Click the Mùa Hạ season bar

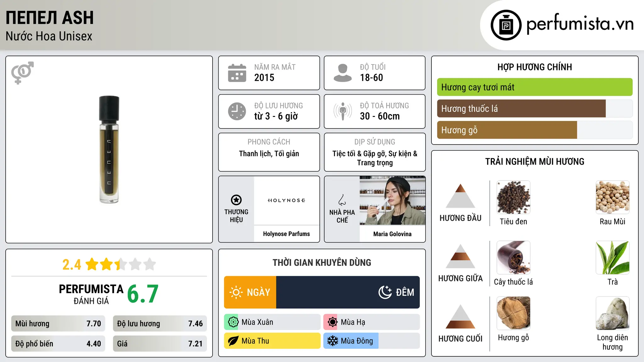(x=371, y=322)
